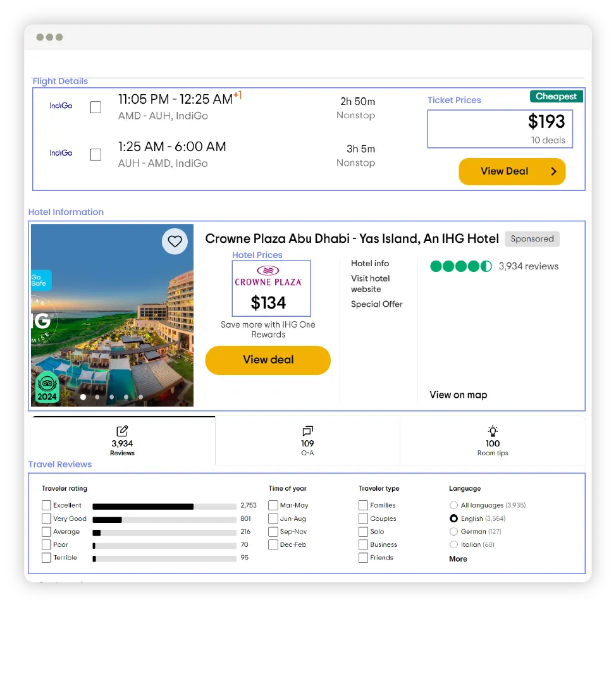The image size is (616, 688).
Task: Click the green rating bubbles
Action: click(x=461, y=266)
